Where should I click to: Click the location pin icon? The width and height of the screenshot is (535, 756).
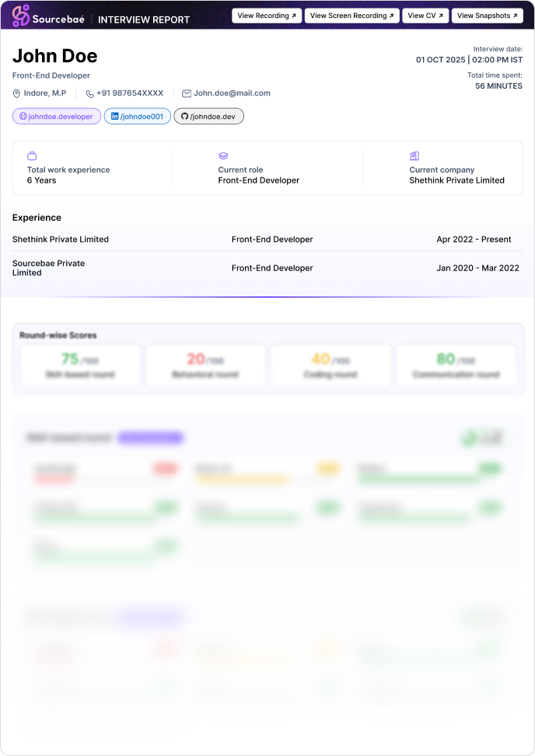pyautogui.click(x=16, y=93)
